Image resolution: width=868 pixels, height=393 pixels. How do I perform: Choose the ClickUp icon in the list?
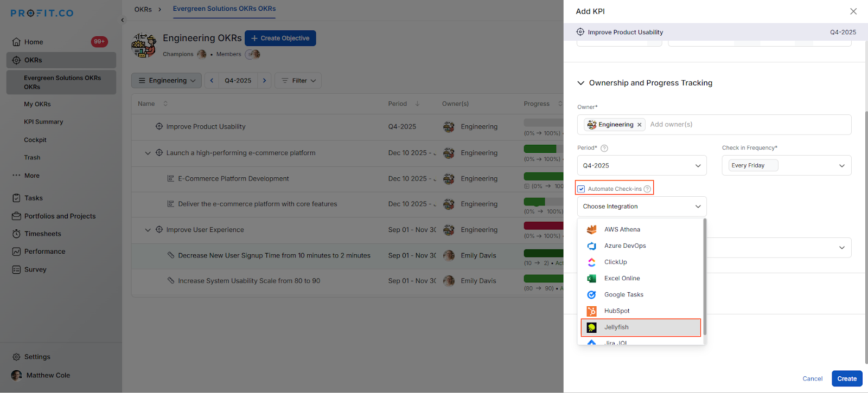(592, 262)
